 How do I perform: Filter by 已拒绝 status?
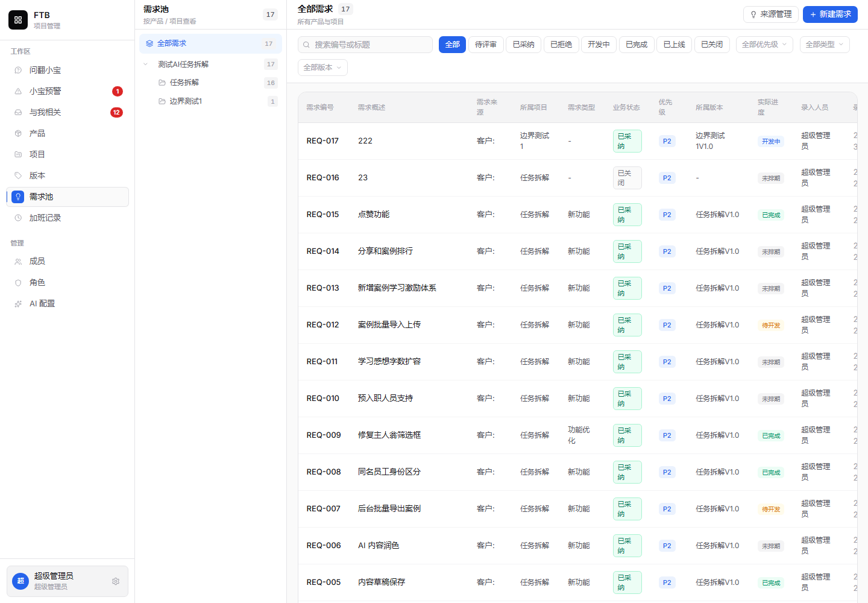(x=561, y=45)
